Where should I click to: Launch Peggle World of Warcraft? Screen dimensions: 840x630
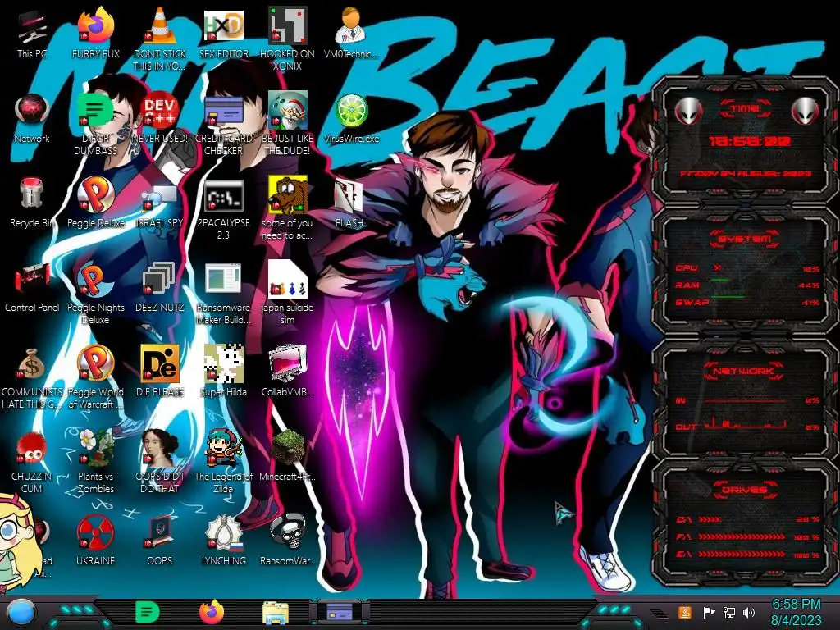point(96,377)
